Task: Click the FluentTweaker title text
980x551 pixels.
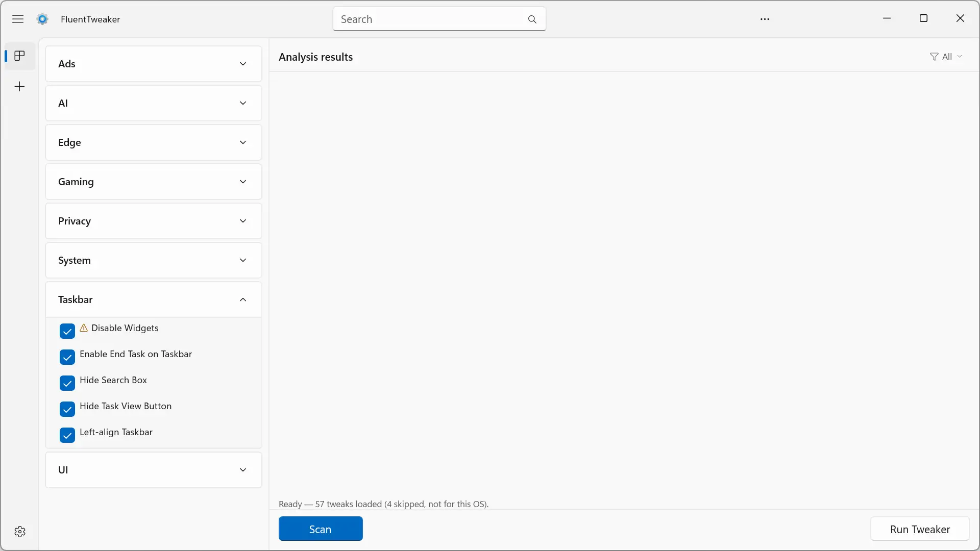Action: [90, 19]
